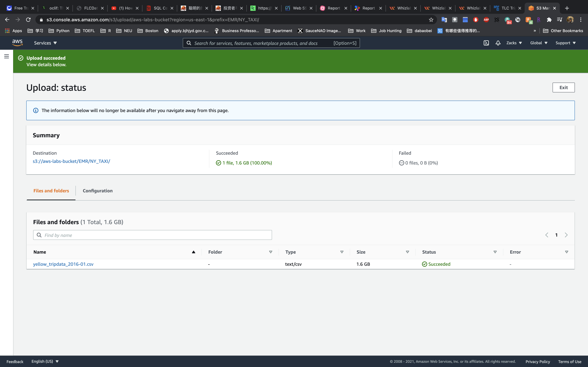Bookmark page with the star icon
Viewport: 588px width, 367px height.
click(431, 20)
